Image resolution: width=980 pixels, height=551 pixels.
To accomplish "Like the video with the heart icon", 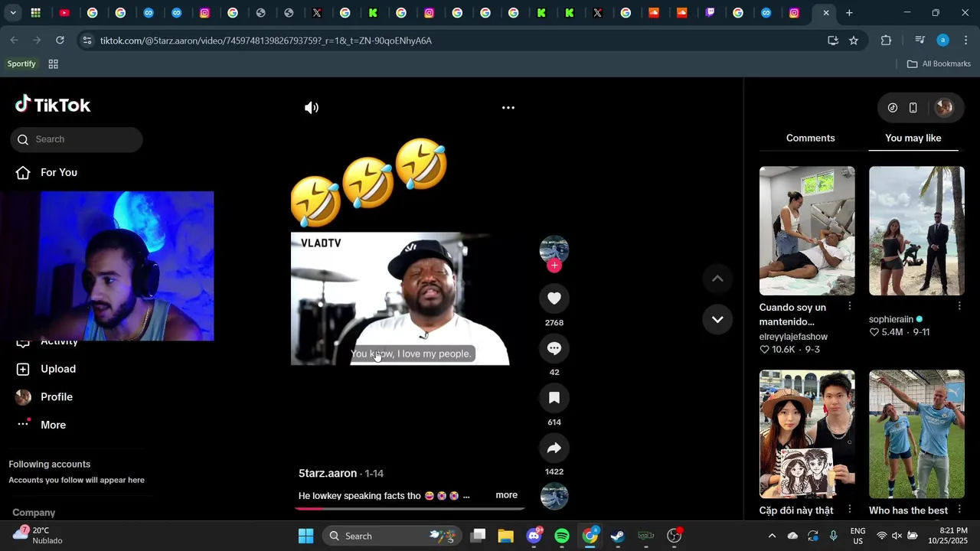I will click(x=554, y=298).
